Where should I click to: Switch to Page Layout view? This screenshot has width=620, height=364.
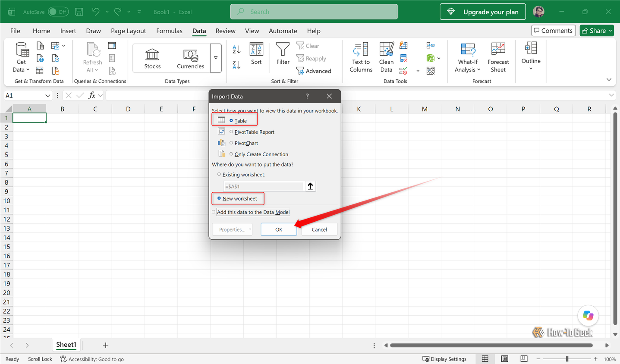click(504, 359)
